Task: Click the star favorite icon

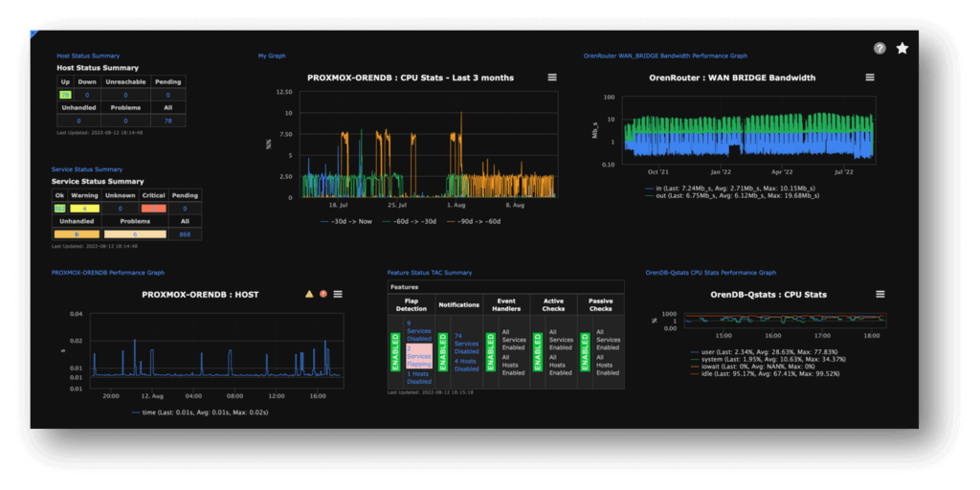Action: [902, 48]
